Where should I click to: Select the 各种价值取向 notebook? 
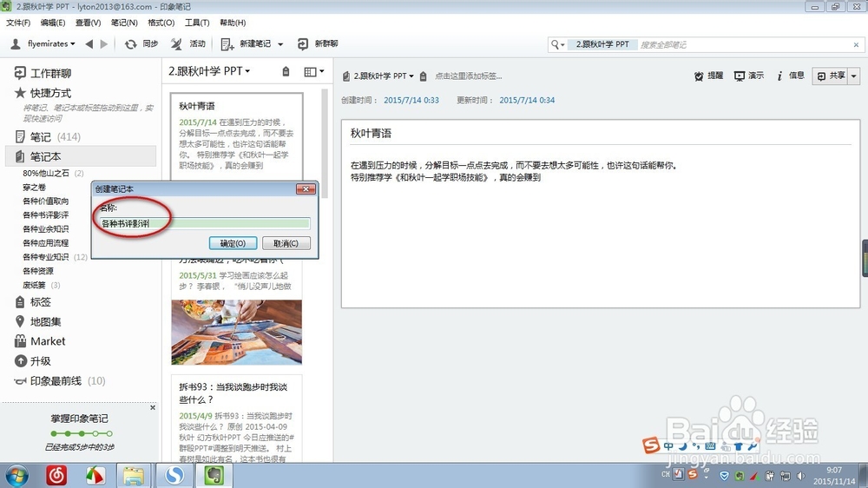click(46, 201)
